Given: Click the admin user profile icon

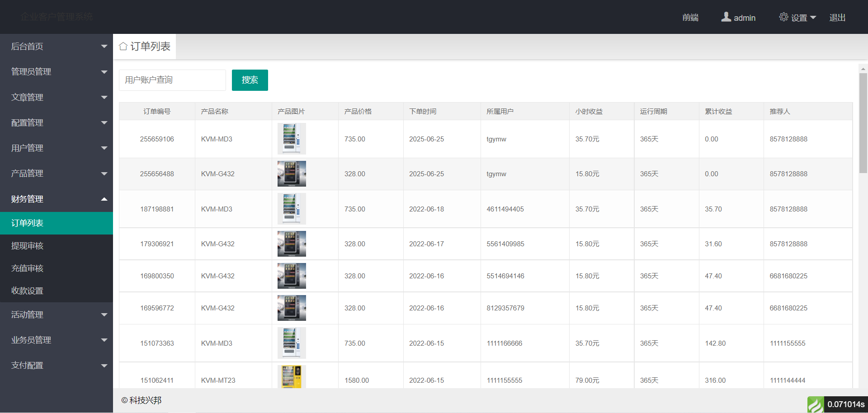Looking at the screenshot, I should coord(726,17).
